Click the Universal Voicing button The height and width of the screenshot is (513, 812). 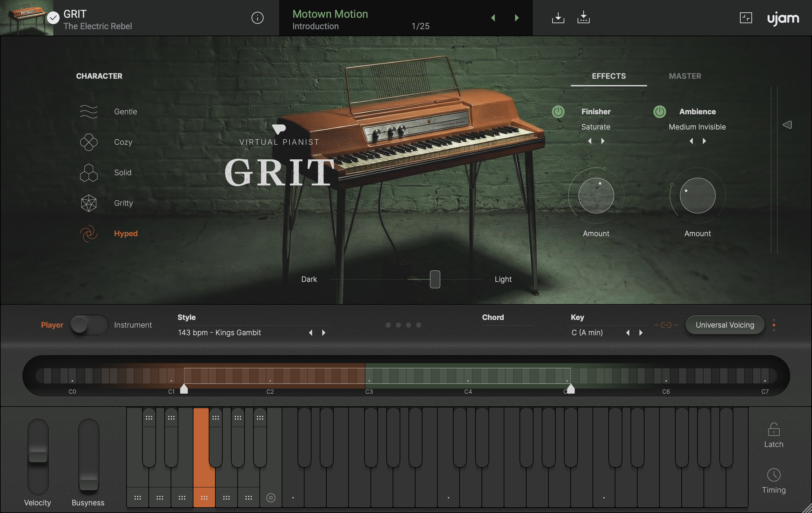pyautogui.click(x=725, y=325)
